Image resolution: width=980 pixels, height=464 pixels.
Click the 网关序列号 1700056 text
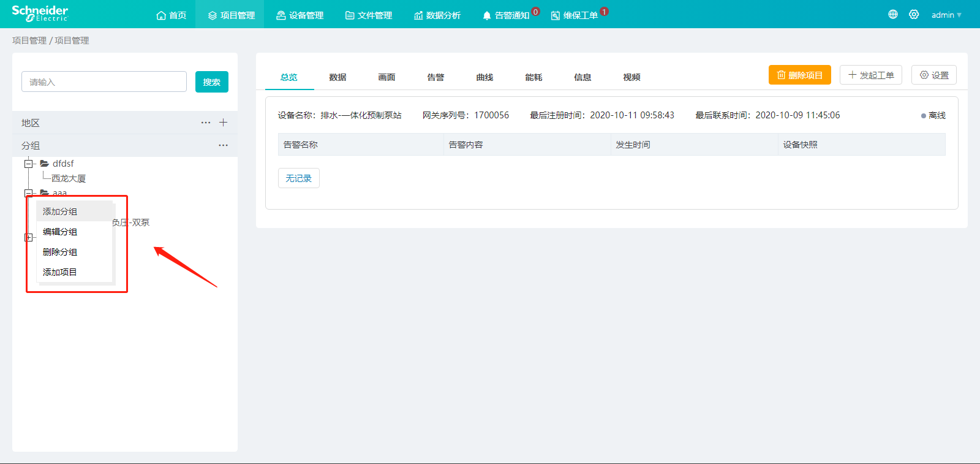click(x=466, y=115)
